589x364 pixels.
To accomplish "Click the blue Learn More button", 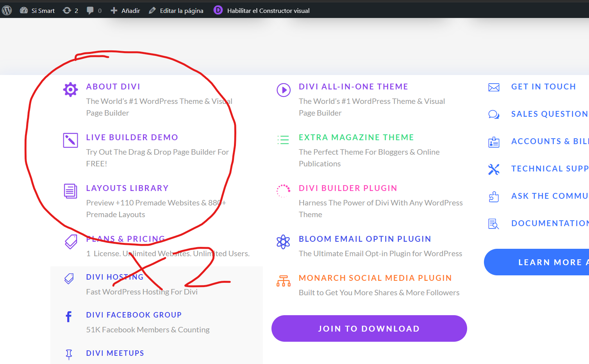I will click(537, 262).
